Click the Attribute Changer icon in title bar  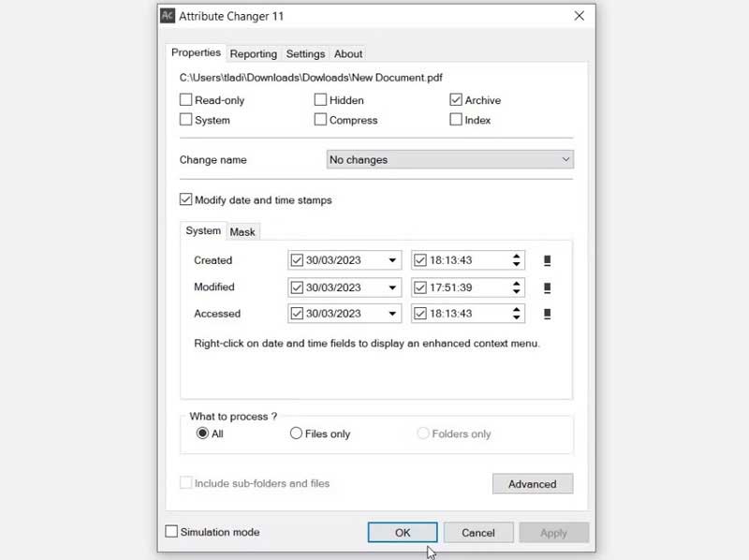(167, 16)
